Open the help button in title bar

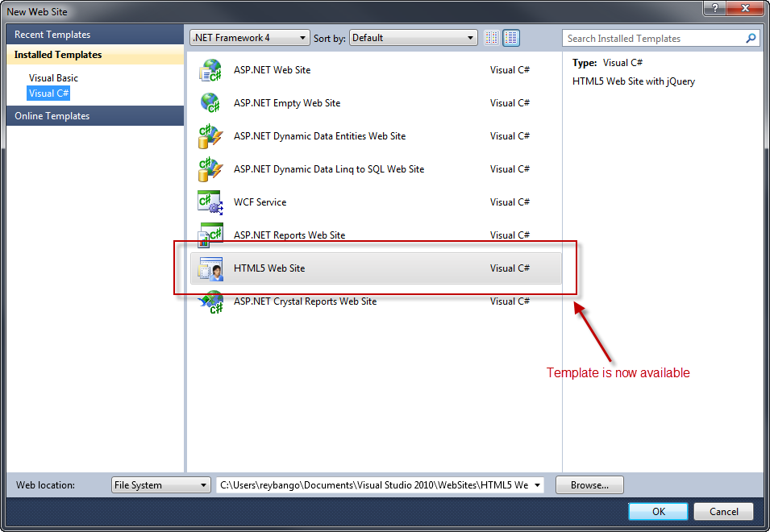(x=714, y=8)
